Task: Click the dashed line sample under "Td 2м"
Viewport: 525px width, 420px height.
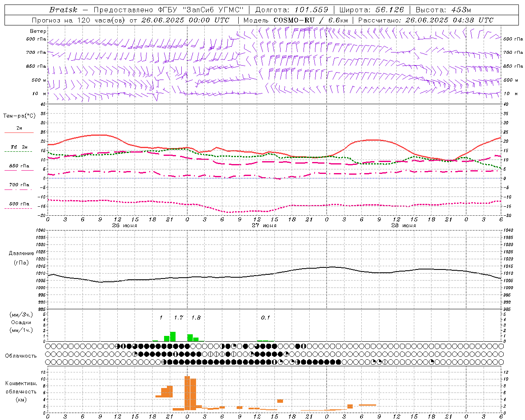Action: [x=18, y=151]
